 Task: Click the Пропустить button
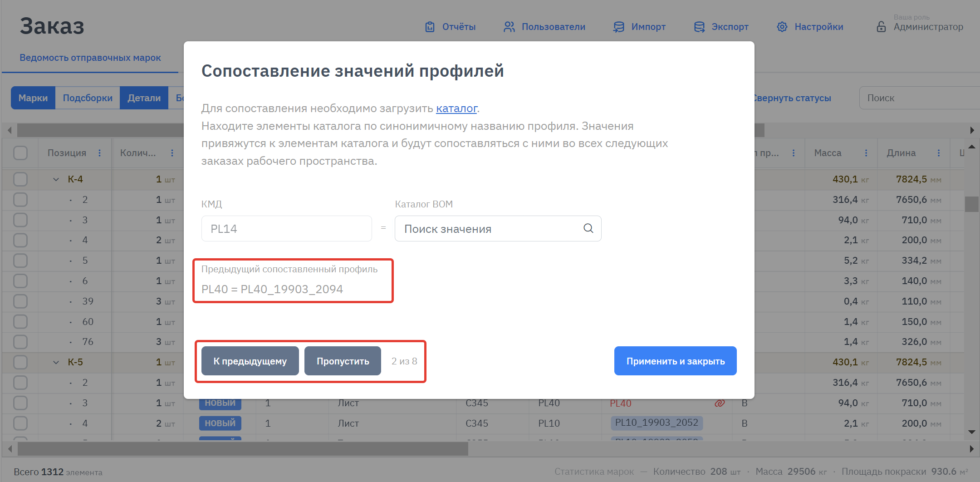(343, 361)
